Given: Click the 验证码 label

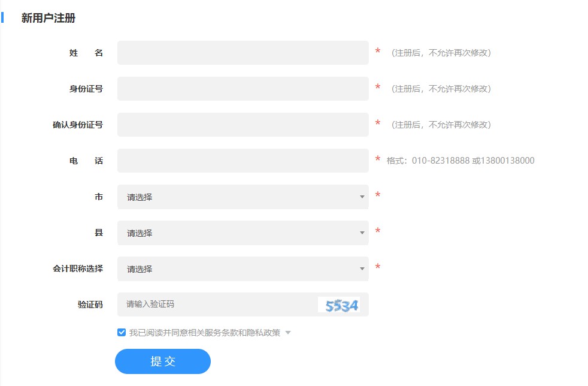Looking at the screenshot, I should pos(90,304).
